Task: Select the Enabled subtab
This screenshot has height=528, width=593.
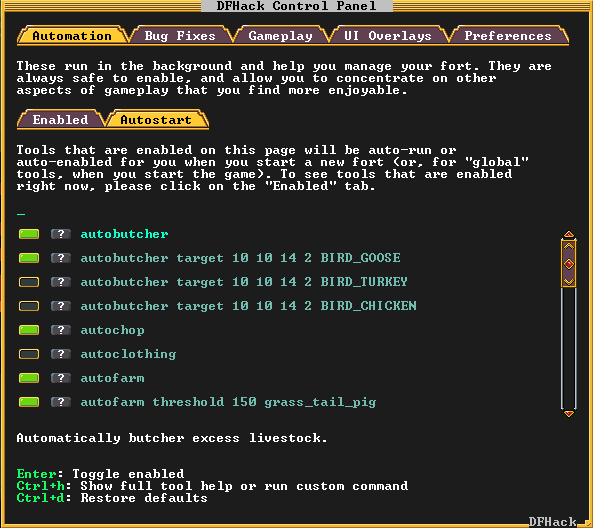Action: (x=61, y=120)
